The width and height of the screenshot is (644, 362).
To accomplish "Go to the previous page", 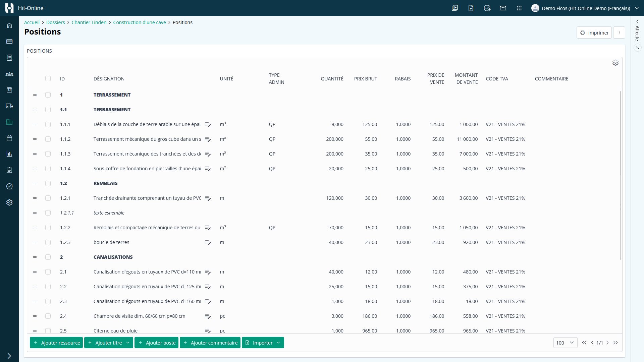I will (592, 343).
